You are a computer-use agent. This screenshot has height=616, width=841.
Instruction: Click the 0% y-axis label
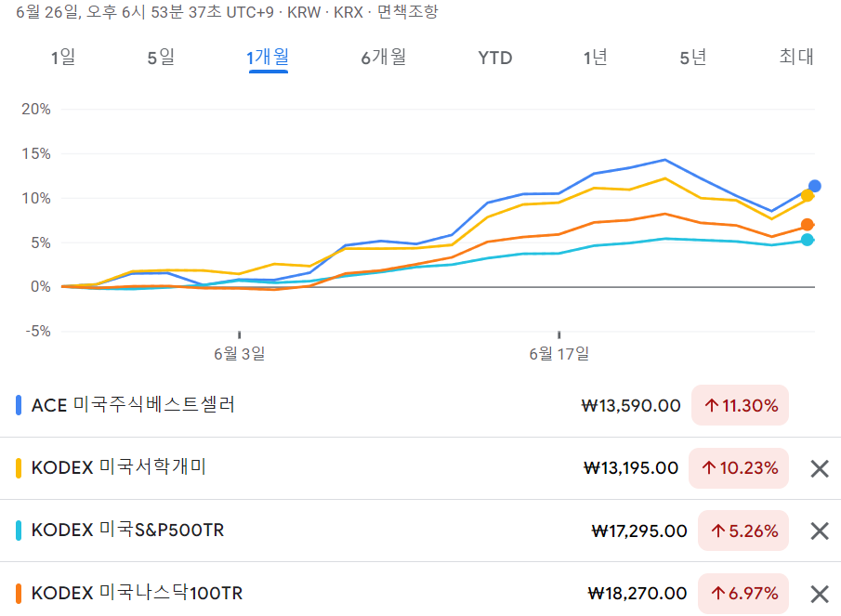point(40,287)
